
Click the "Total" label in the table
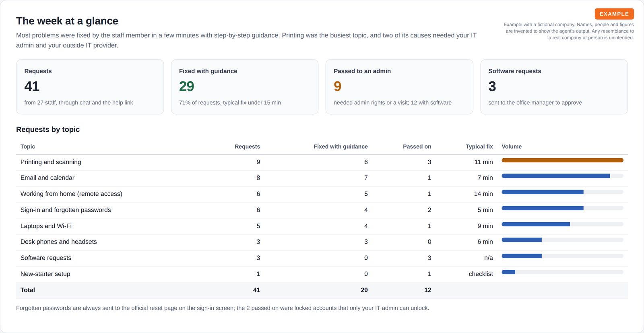coord(28,290)
